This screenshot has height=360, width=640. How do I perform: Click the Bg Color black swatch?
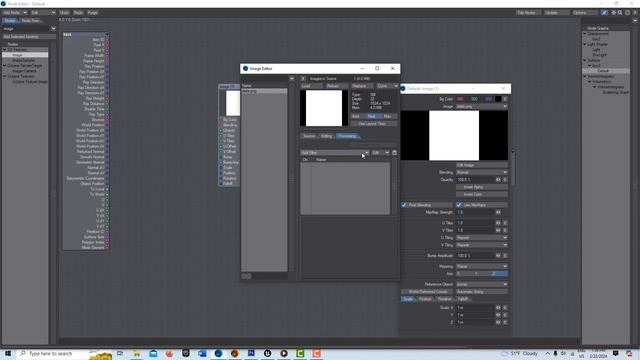tap(498, 99)
